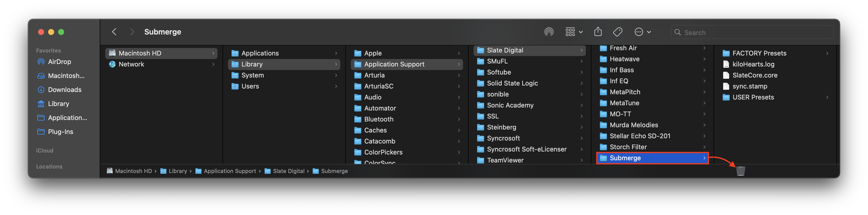The height and width of the screenshot is (215, 868).
Task: Select the Caches folder
Action: pos(407,130)
